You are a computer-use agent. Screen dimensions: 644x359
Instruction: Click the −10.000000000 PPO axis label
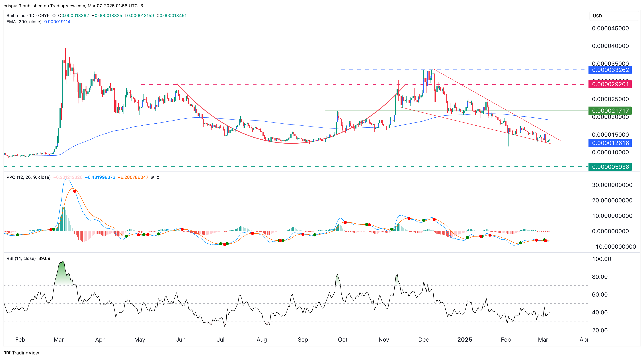pos(614,247)
